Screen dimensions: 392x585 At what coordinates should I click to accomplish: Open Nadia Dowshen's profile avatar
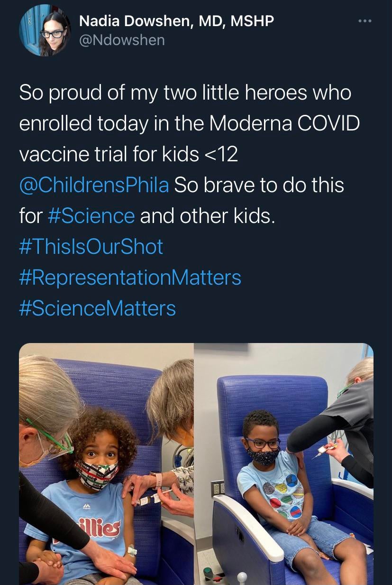click(x=45, y=31)
